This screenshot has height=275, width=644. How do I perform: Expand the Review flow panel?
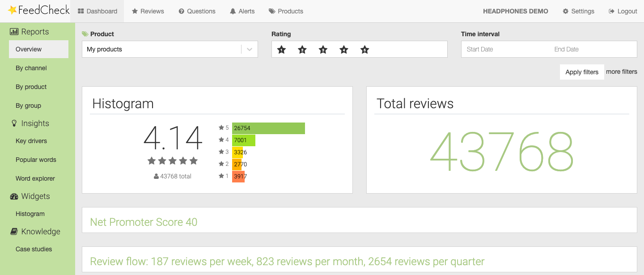point(360,259)
